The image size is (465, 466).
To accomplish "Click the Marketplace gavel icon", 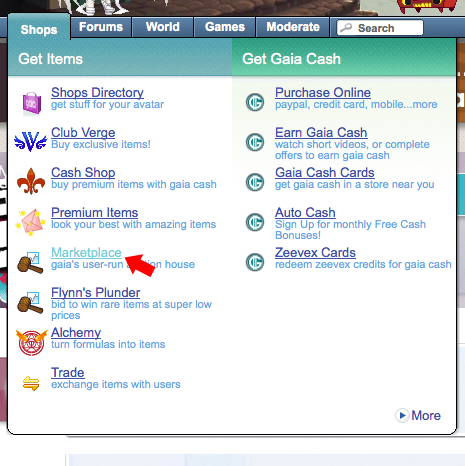I will (30, 263).
